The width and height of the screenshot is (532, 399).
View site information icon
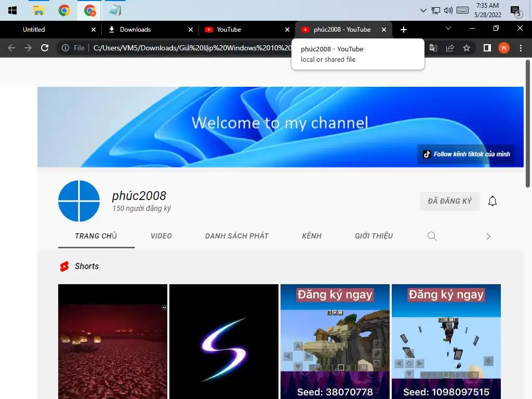65,48
